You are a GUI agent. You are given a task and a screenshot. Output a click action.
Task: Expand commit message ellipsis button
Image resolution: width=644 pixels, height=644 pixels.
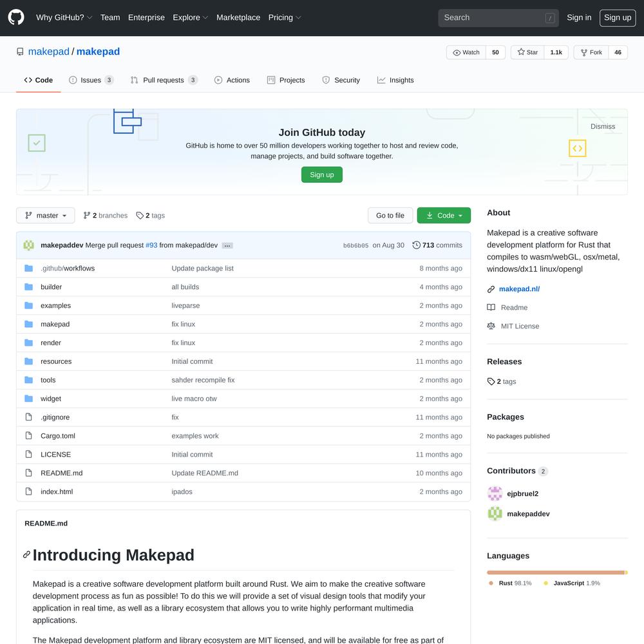click(x=227, y=245)
